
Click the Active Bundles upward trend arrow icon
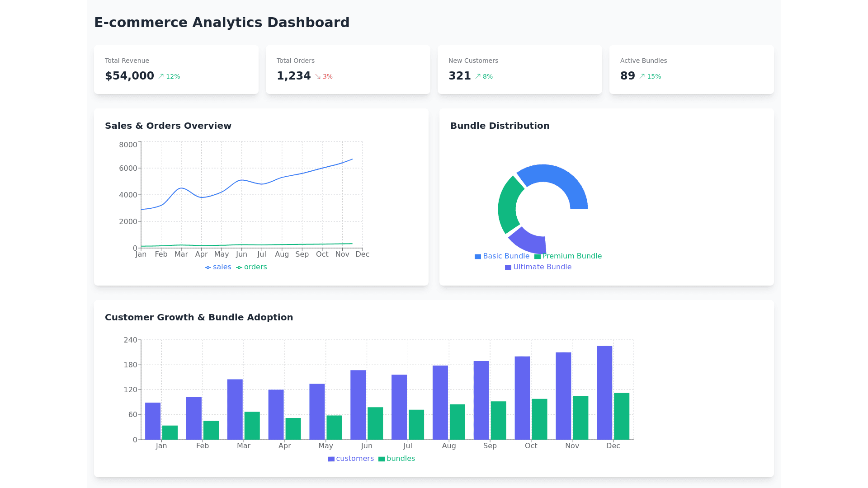(x=642, y=76)
